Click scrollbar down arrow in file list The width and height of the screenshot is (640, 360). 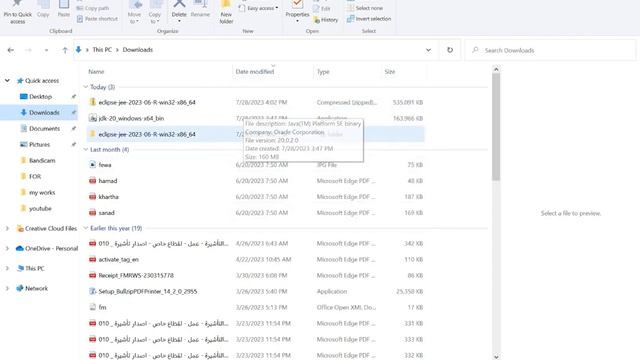coord(496,356)
